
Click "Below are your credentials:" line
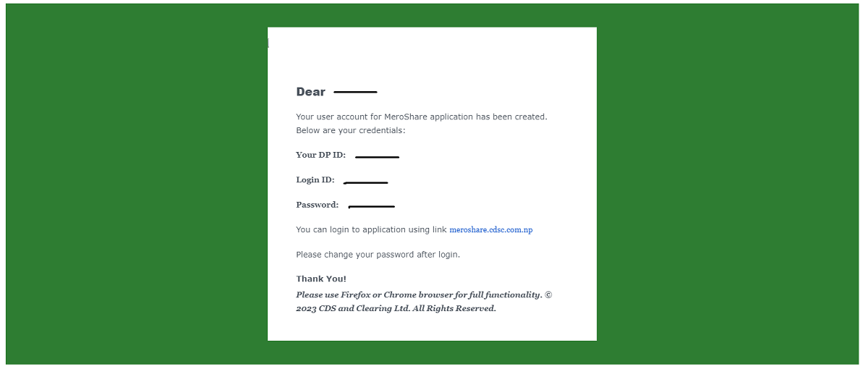(x=351, y=131)
